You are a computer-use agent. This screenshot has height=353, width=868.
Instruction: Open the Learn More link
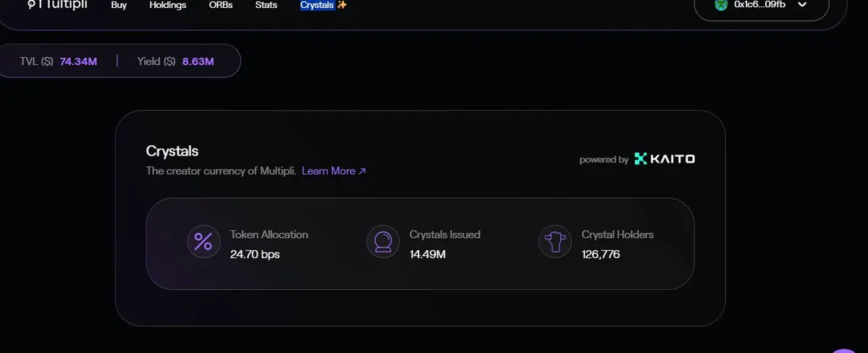pyautogui.click(x=328, y=171)
